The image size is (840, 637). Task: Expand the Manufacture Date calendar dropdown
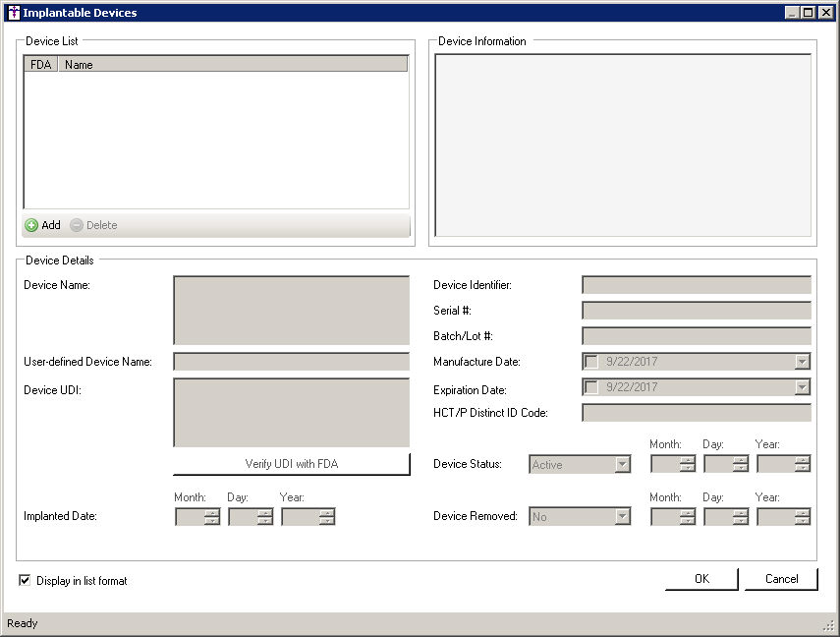802,361
